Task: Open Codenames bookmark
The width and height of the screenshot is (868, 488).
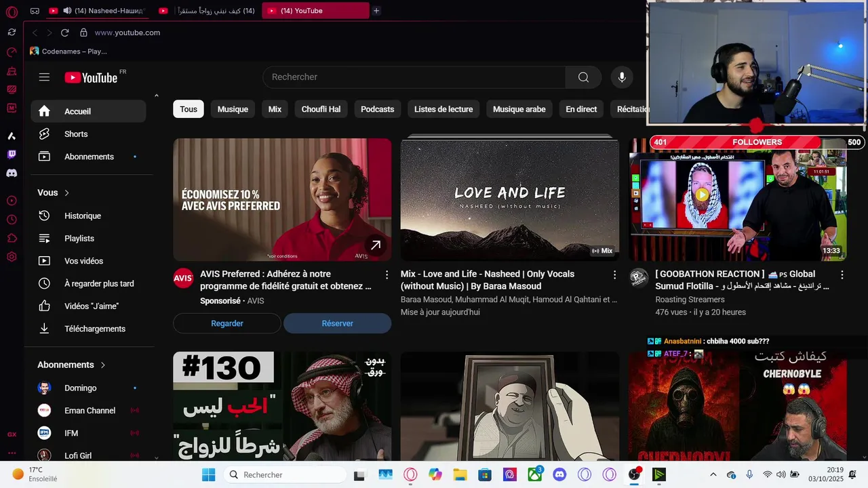Action: pyautogui.click(x=68, y=51)
